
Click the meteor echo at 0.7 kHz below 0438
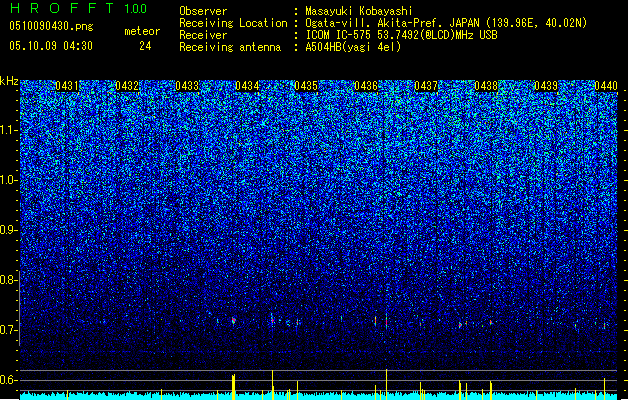click(x=491, y=322)
